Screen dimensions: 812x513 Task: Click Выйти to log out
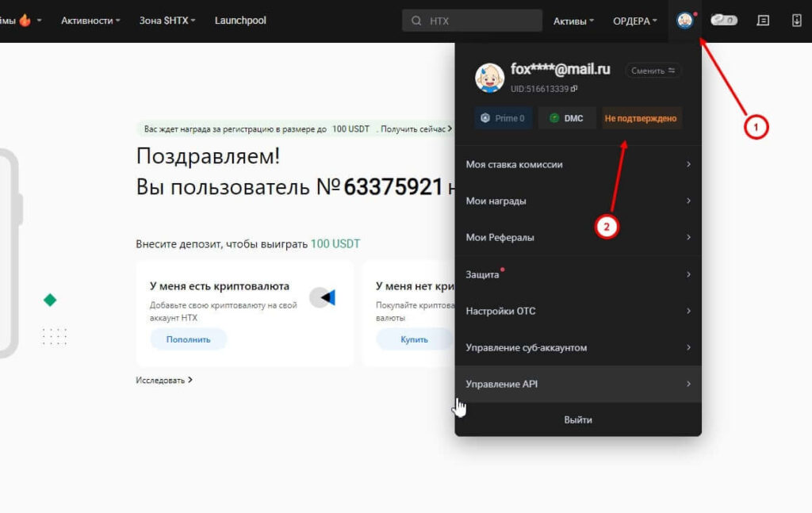[577, 419]
